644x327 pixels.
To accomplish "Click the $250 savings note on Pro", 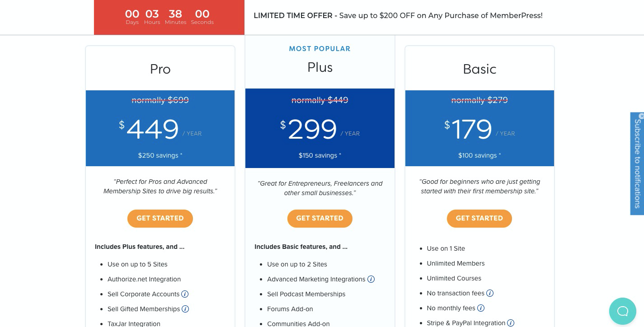I will (160, 155).
